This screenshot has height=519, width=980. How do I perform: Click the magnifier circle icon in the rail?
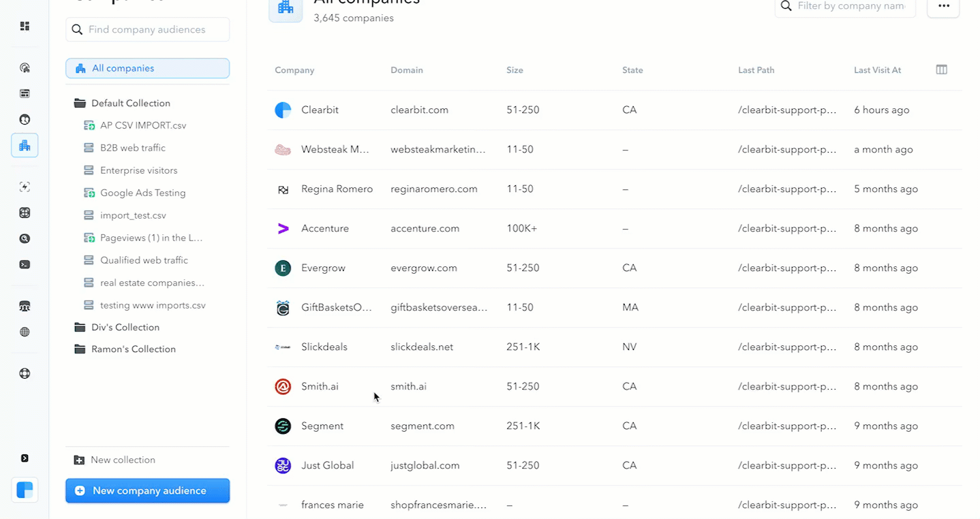pos(25,238)
